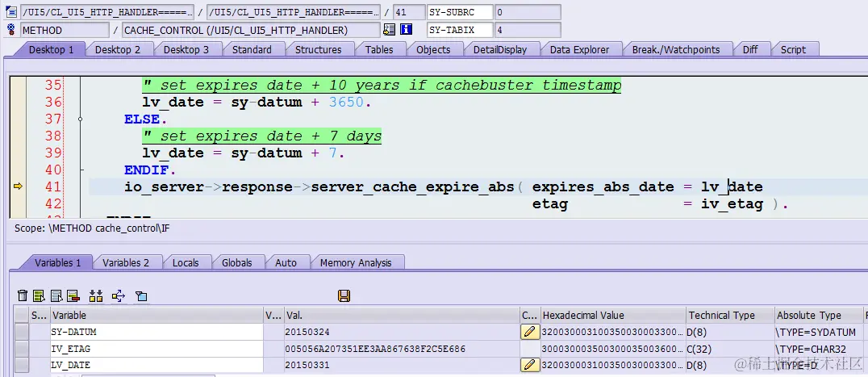Screen dimensions: 868x377
Task: Open the Memory Analysis tab
Action: tap(356, 262)
